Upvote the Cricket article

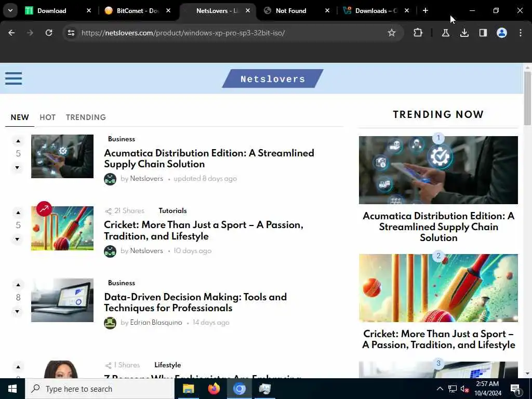tap(18, 212)
